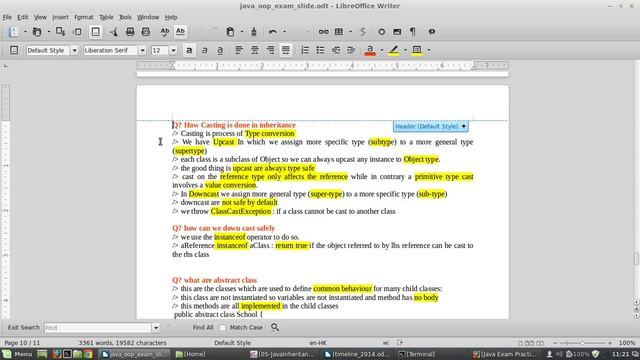Open Paragraph Style dropdown arrow
640x360 pixels.
tap(74, 51)
